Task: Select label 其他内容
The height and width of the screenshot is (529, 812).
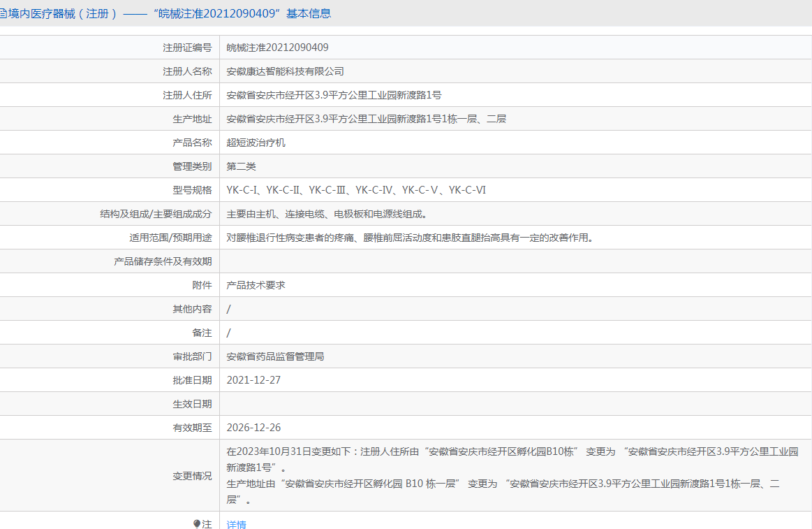Action: point(192,310)
